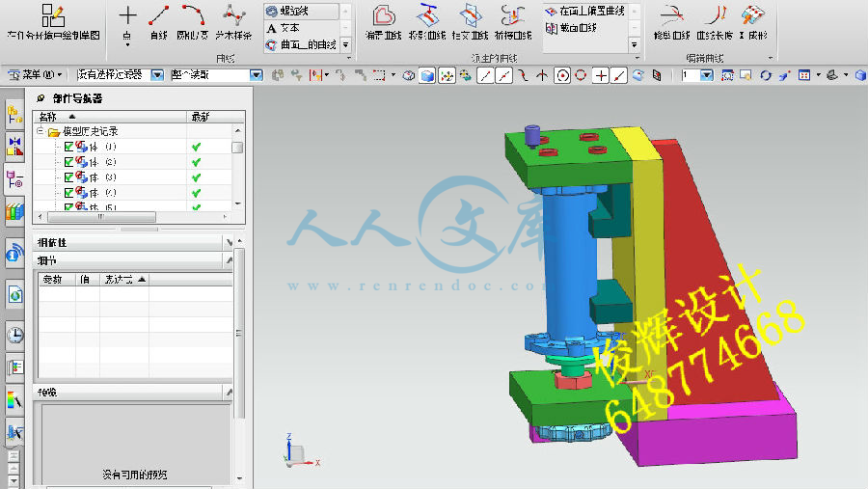Click the Part Navigator vertical scrollbar thumb
Screen dimensions: 868x489
[x=237, y=148]
